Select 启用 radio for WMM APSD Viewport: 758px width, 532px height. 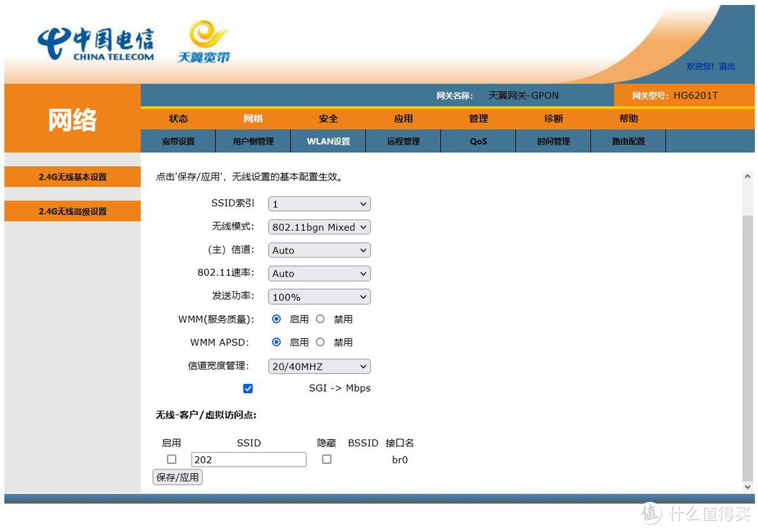coord(277,343)
